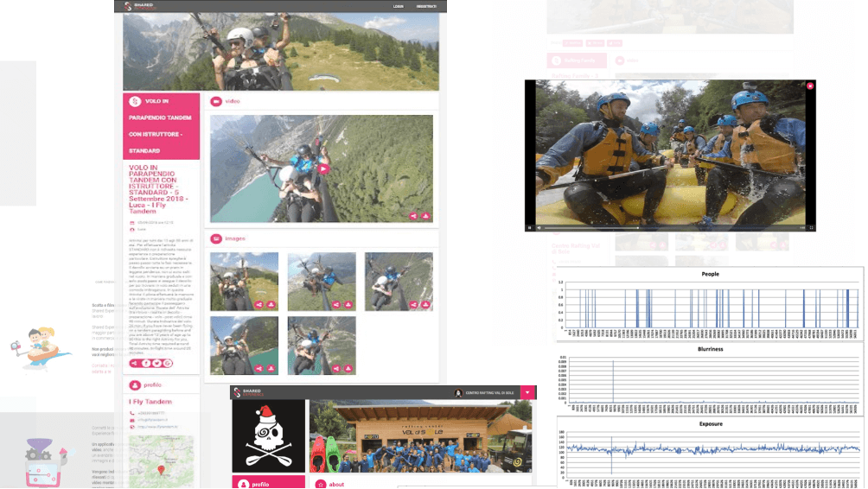
Task: Click the red location pin on the map
Action: click(x=161, y=471)
